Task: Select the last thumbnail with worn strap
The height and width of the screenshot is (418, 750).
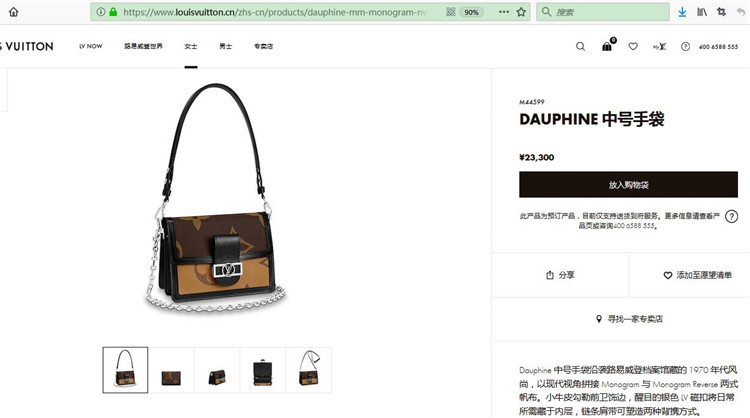Action: 309,370
